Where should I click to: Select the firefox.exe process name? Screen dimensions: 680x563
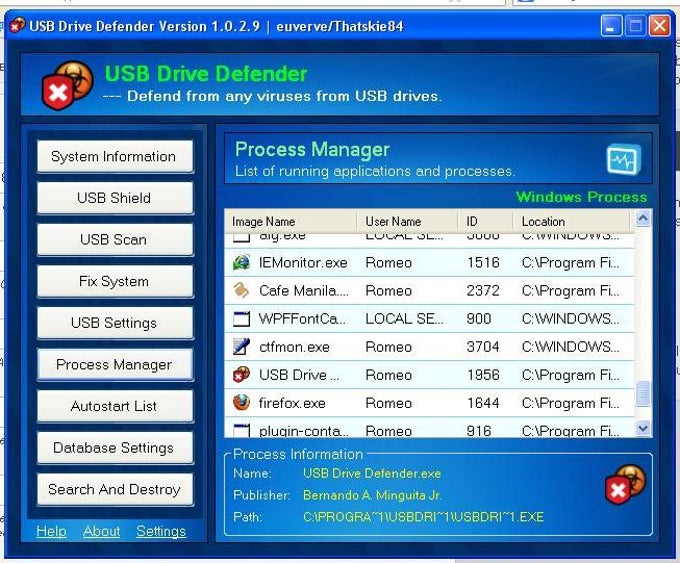tap(292, 403)
